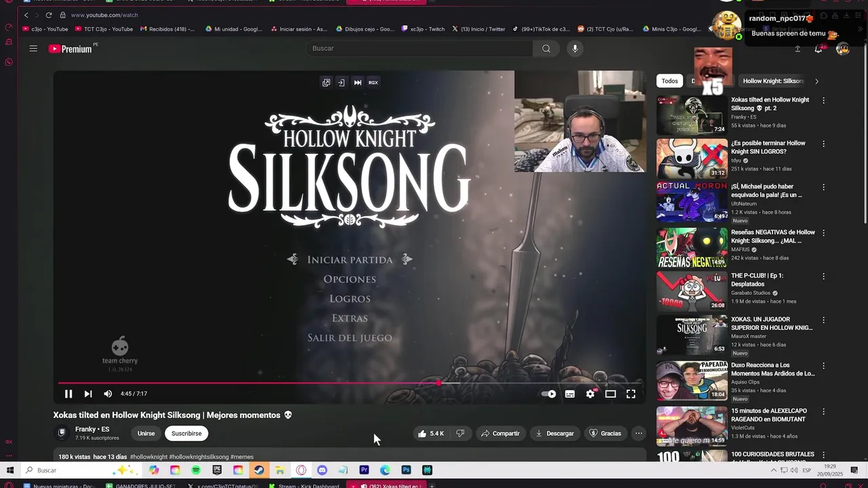868x488 pixels.
Task: Open options for ALEXELCAPO RAGEANDO video
Action: [824, 411]
